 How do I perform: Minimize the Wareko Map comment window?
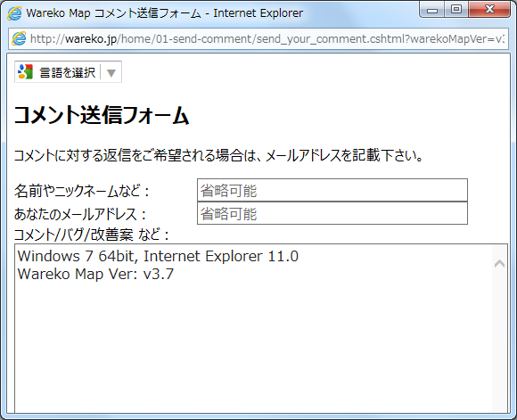point(432,10)
